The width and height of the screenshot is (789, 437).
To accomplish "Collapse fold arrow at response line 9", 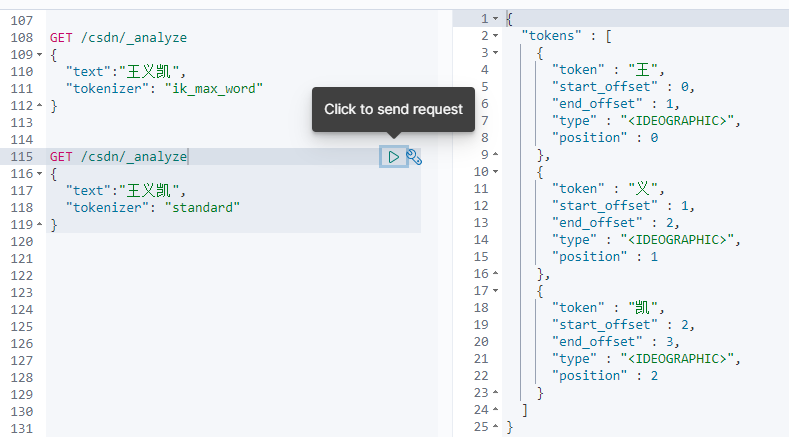I will 495,155.
